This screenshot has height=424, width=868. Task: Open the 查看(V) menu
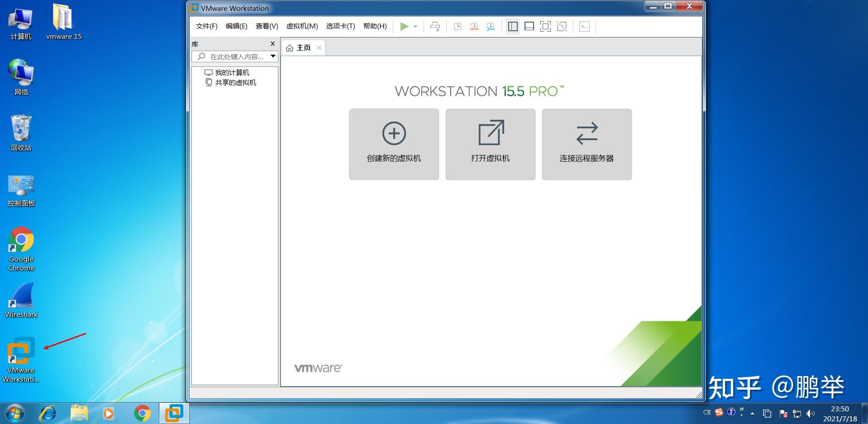267,26
